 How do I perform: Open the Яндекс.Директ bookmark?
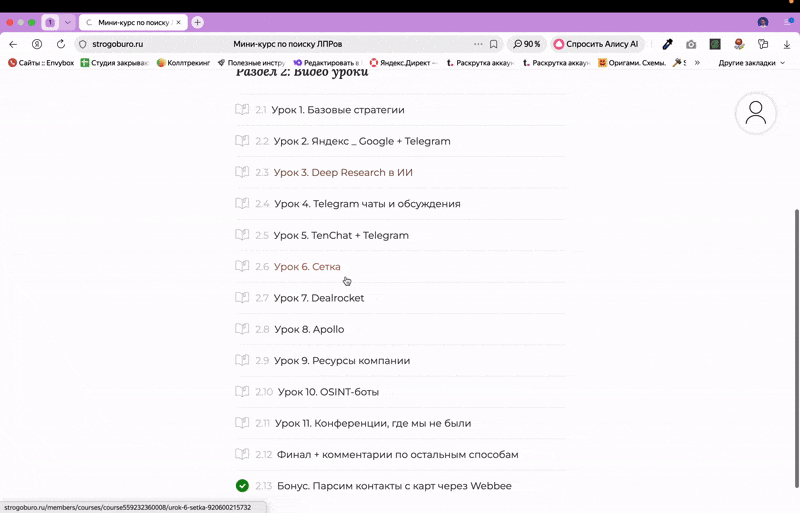tap(404, 63)
